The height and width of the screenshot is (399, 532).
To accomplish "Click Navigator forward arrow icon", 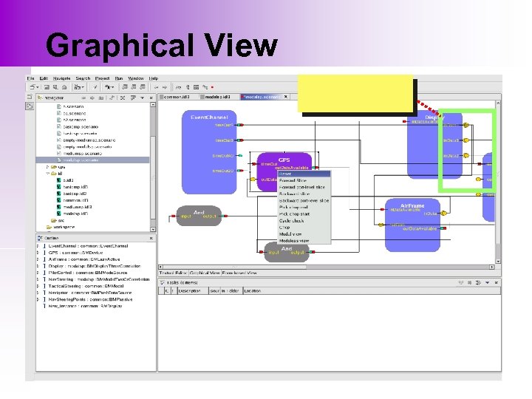I will (x=92, y=98).
